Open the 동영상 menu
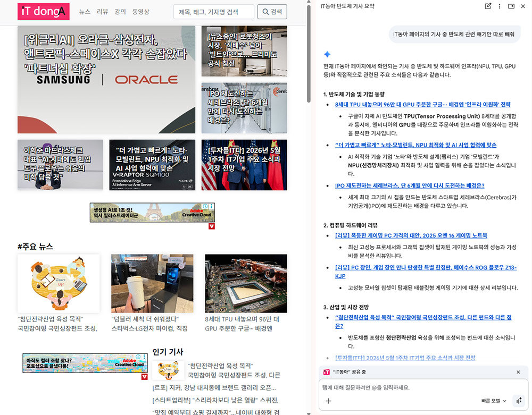The height and width of the screenshot is (415, 532). tap(140, 12)
